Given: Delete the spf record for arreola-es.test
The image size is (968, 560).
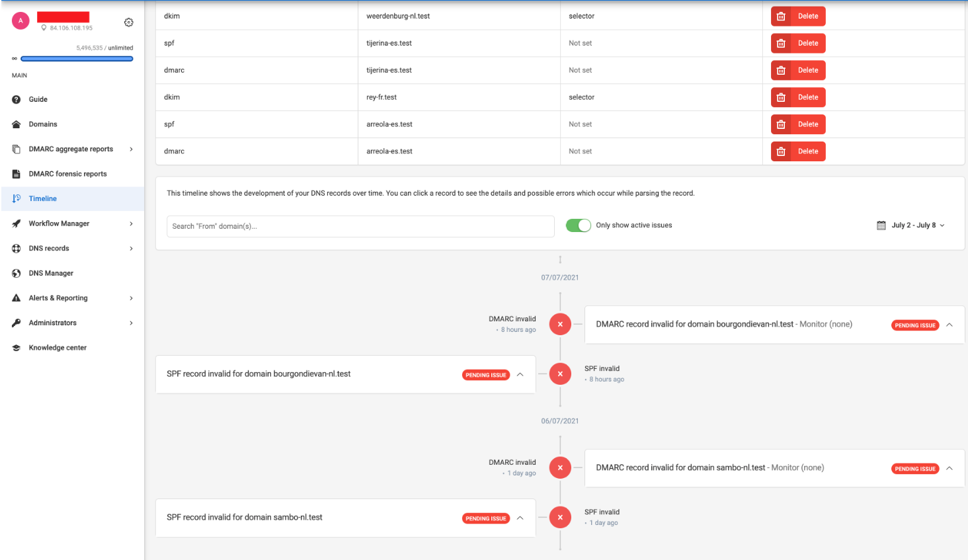Looking at the screenshot, I should 797,124.
